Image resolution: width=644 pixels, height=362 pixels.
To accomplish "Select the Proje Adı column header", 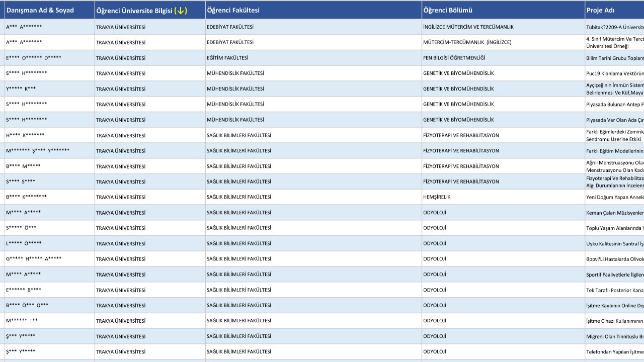I will tap(600, 11).
